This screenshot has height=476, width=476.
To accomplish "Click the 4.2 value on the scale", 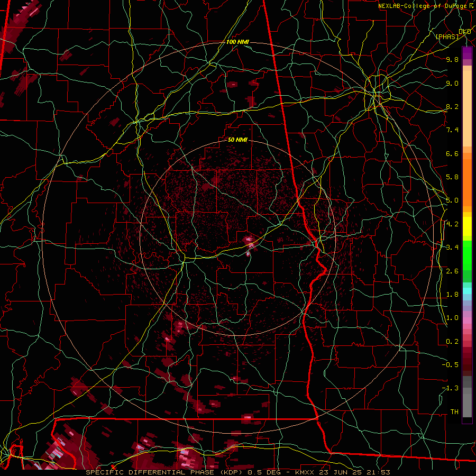I will click(x=452, y=224).
